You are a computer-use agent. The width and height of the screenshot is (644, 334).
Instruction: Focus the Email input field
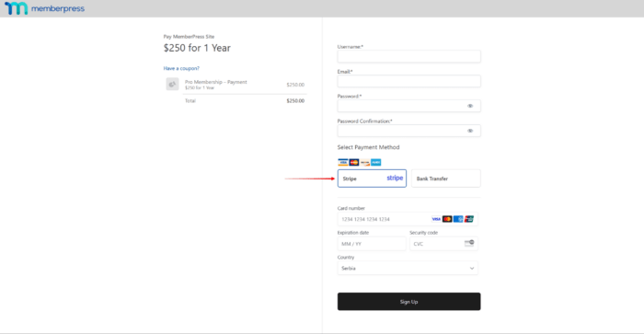pos(408,81)
